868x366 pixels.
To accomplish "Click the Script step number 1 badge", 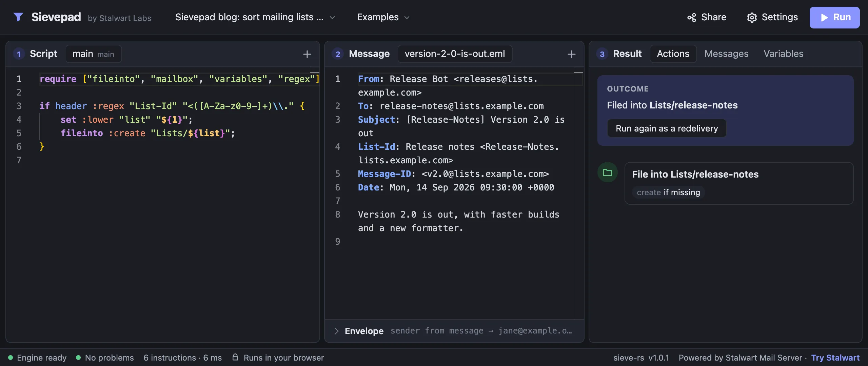I will tap(19, 54).
